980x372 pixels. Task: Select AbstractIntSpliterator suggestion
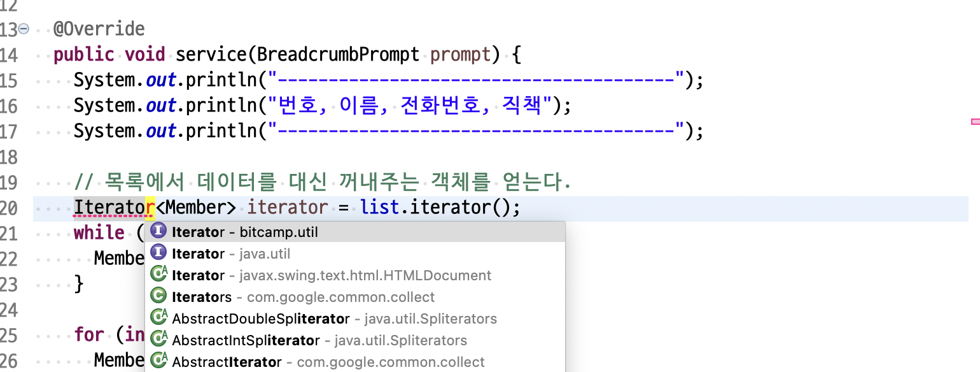click(x=355, y=340)
